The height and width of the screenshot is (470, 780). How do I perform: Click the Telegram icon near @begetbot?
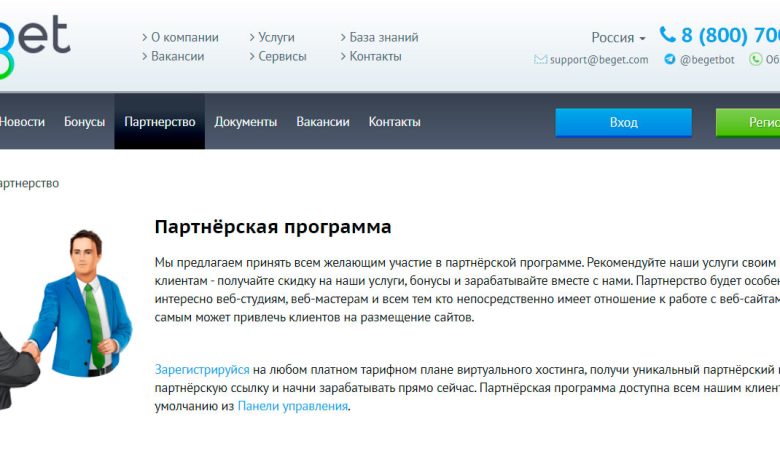[669, 60]
